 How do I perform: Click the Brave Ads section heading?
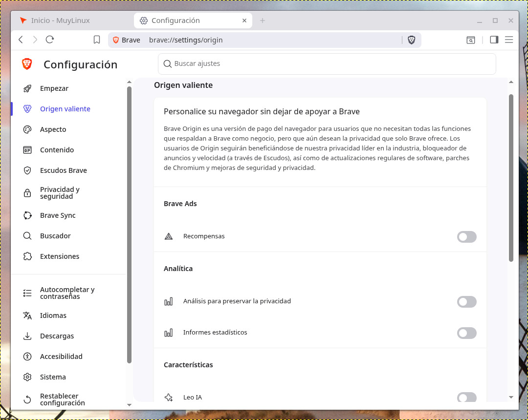[180, 204]
